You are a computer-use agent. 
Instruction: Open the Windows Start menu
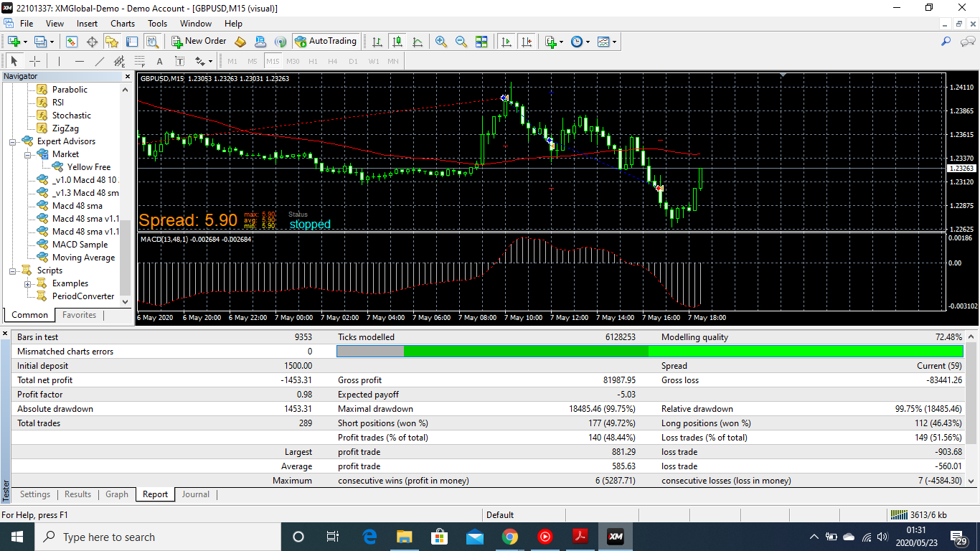[17, 537]
